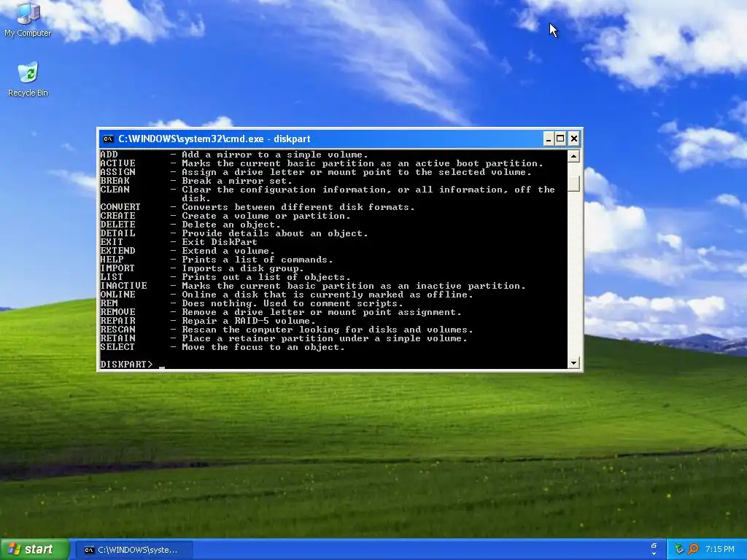Click the DISKPART> prompt line
The image size is (747, 560).
[x=133, y=365]
